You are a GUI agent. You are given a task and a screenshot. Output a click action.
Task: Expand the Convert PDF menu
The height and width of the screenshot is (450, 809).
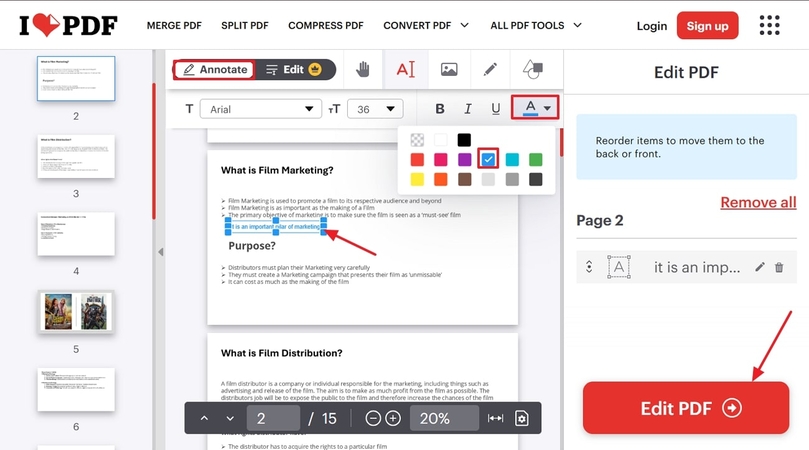[x=426, y=25]
